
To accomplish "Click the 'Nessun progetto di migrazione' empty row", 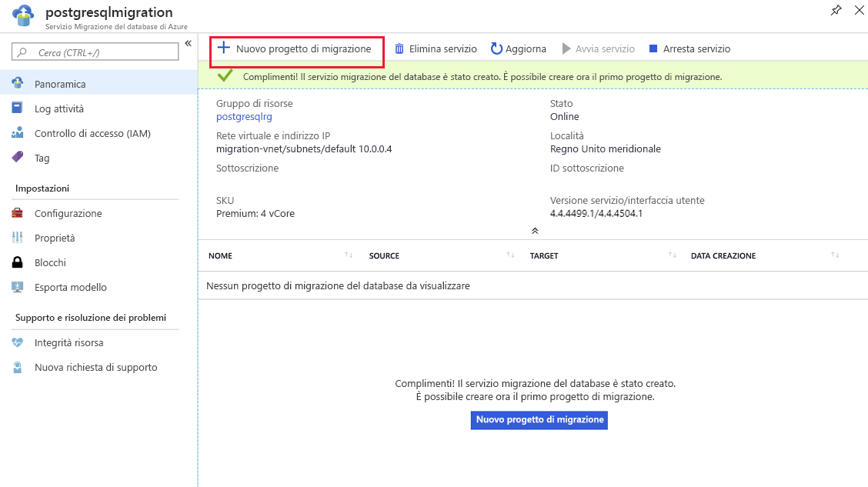I will coord(532,285).
